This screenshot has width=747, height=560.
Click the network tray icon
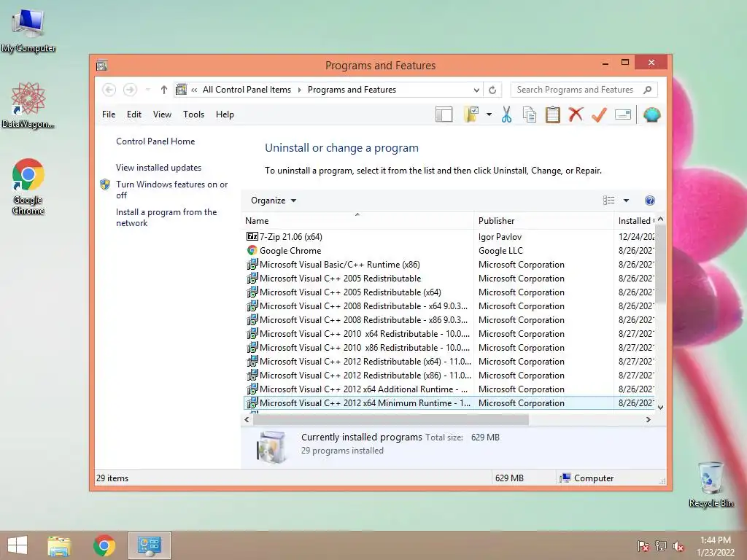click(661, 546)
